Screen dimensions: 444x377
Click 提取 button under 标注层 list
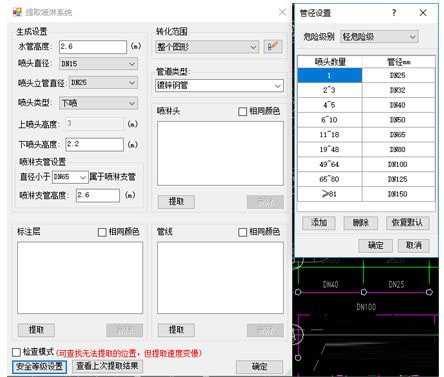coord(36,330)
